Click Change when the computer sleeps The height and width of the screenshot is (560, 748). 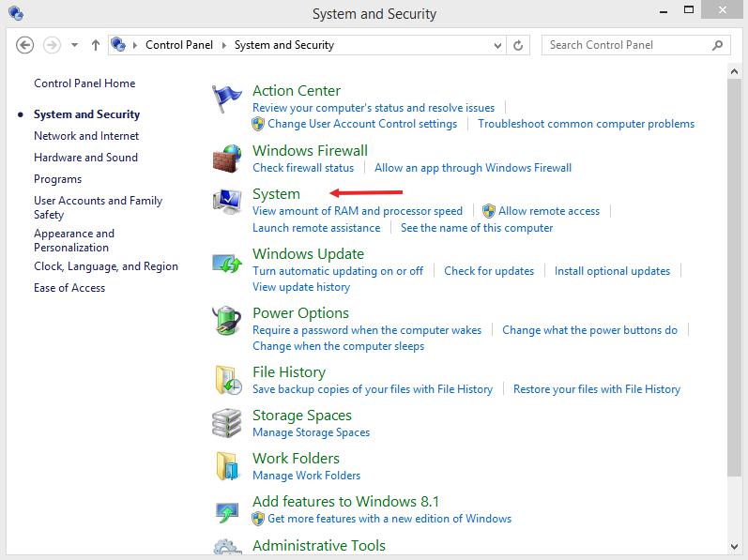click(338, 346)
